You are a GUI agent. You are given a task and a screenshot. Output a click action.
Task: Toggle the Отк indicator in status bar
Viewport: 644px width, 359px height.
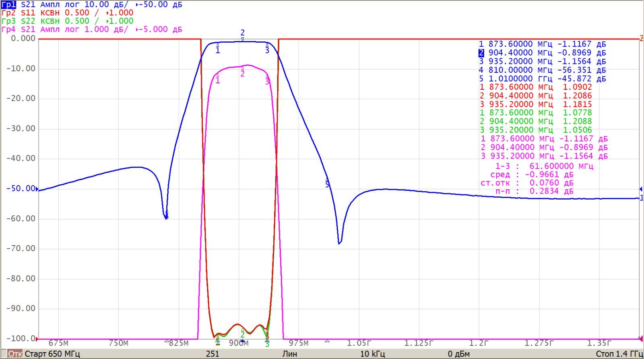click(15, 354)
